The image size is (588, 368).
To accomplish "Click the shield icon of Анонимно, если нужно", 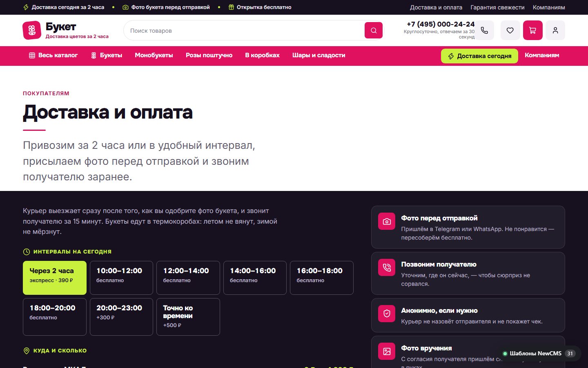I will pos(387,314).
